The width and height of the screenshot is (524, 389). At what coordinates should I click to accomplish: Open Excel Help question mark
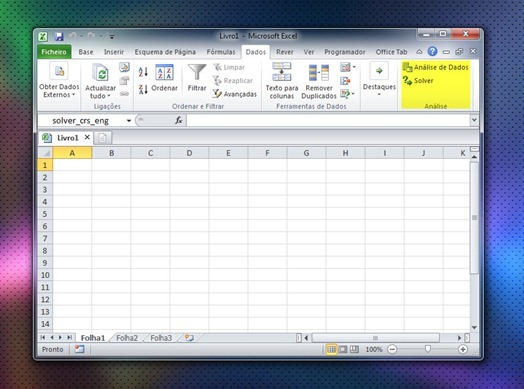click(x=432, y=51)
